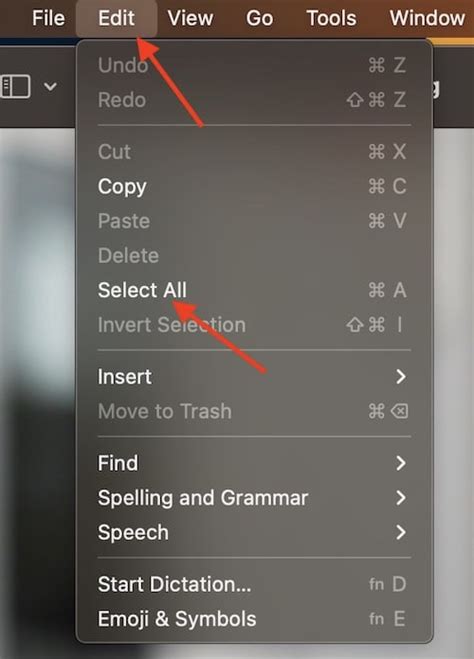Expand the Spelling and Grammar submenu
Viewport: 474px width, 659px height.
coord(254,498)
